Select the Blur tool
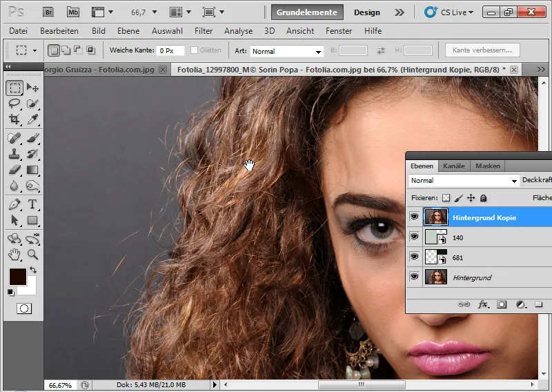 [x=14, y=185]
